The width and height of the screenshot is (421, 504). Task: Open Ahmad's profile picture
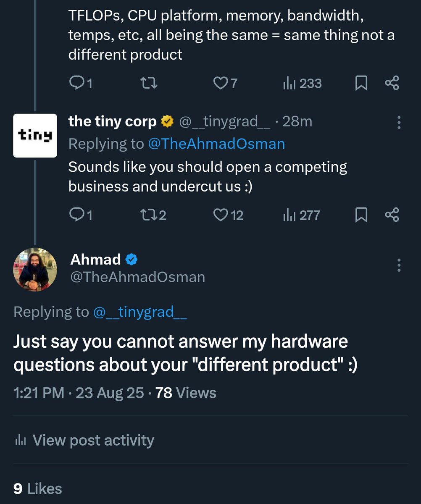[35, 270]
